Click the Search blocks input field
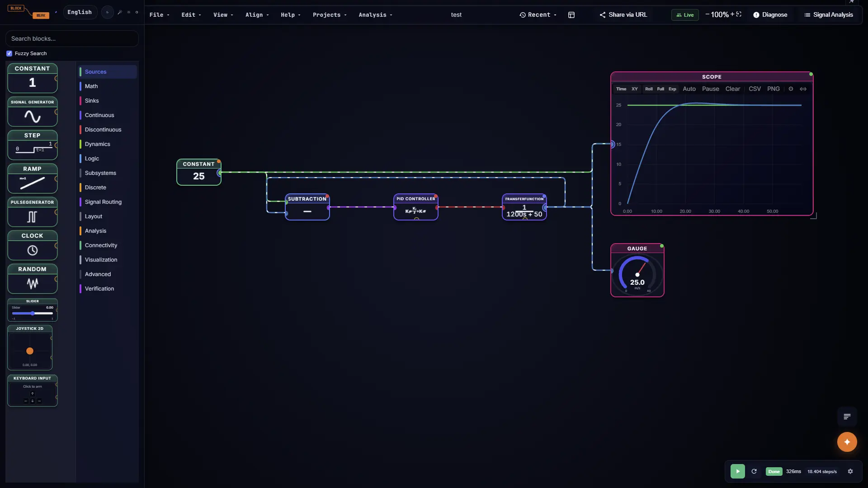Screen dimensions: 868x488 72,38
